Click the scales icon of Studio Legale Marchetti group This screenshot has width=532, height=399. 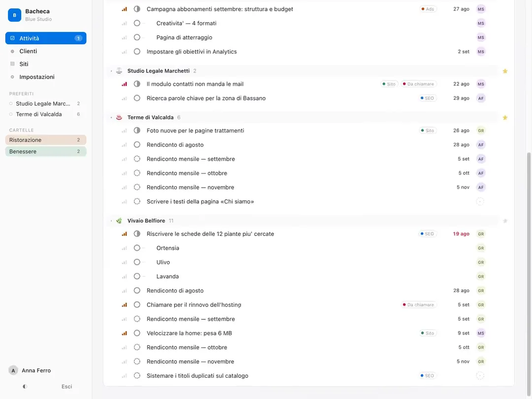119,71
